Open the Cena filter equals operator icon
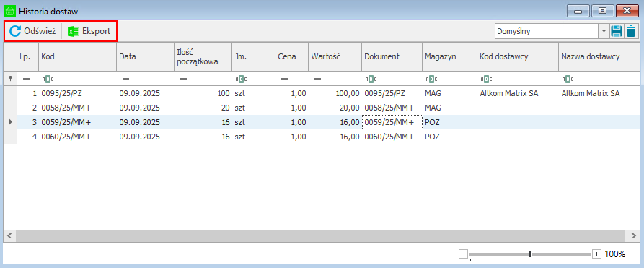Viewport: 644px width, 268px height. click(284, 79)
